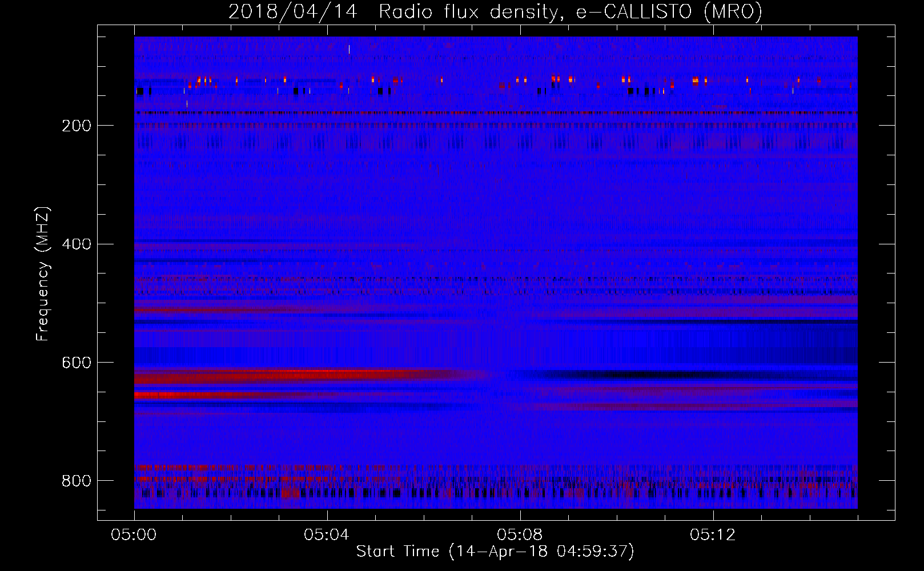
Task: Click the 05:08 time tick label
Action: click(520, 535)
